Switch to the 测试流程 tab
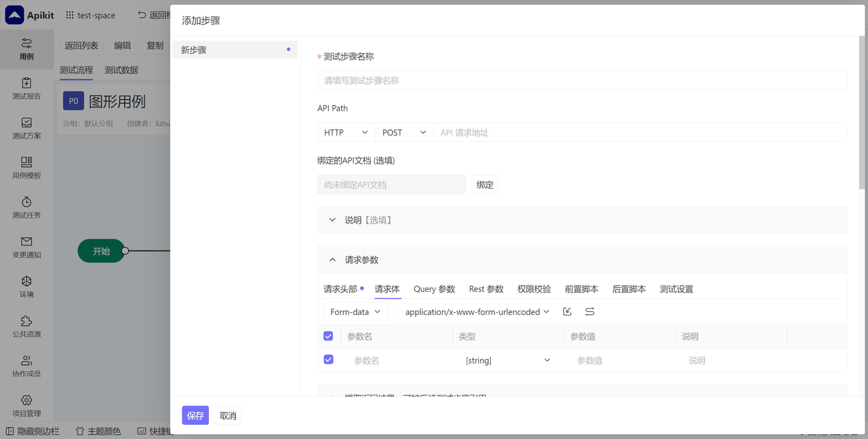Screen dimensions: 868x439 (76, 70)
